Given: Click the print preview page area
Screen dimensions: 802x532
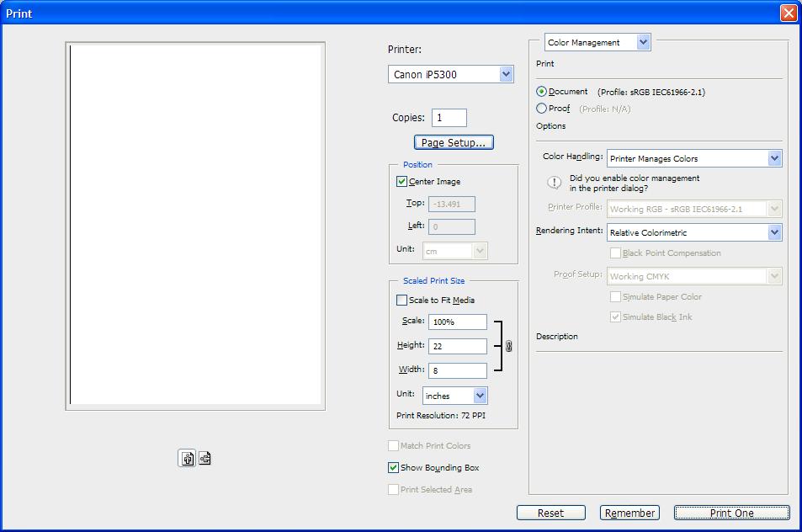Looking at the screenshot, I should point(195,225).
